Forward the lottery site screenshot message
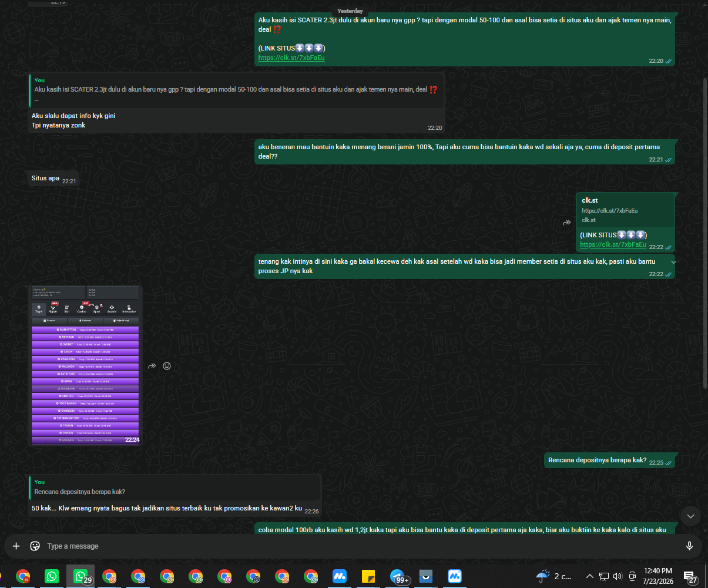 [152, 365]
